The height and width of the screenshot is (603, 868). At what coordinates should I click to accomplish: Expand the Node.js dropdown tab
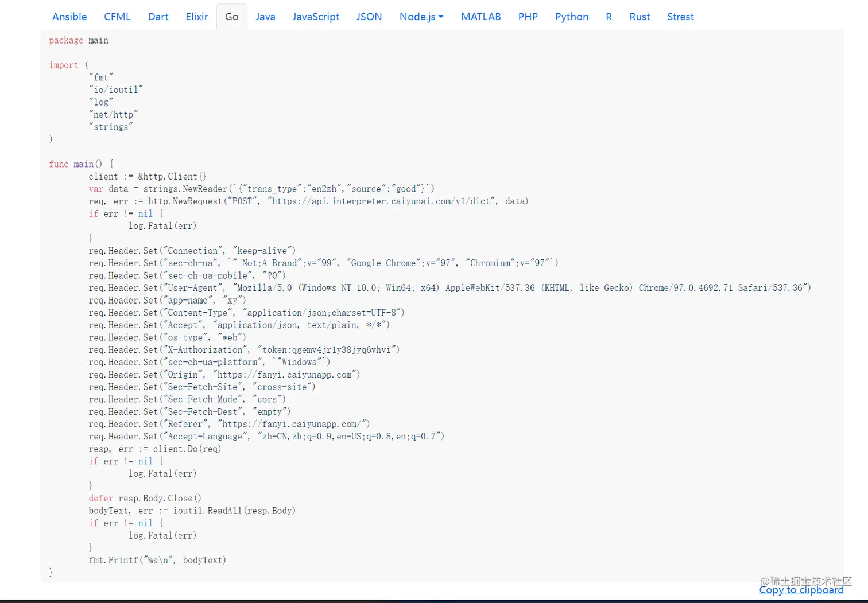click(421, 17)
